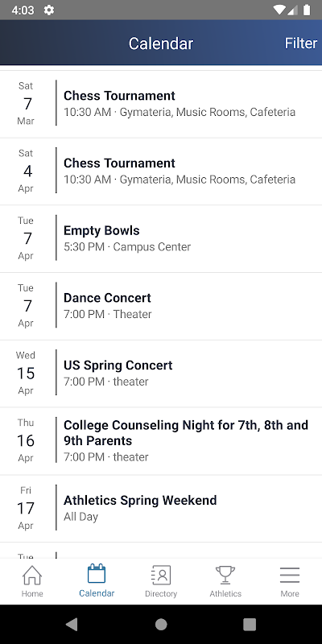Open the Filter option in header
Image resolution: width=322 pixels, height=644 pixels.
[301, 43]
